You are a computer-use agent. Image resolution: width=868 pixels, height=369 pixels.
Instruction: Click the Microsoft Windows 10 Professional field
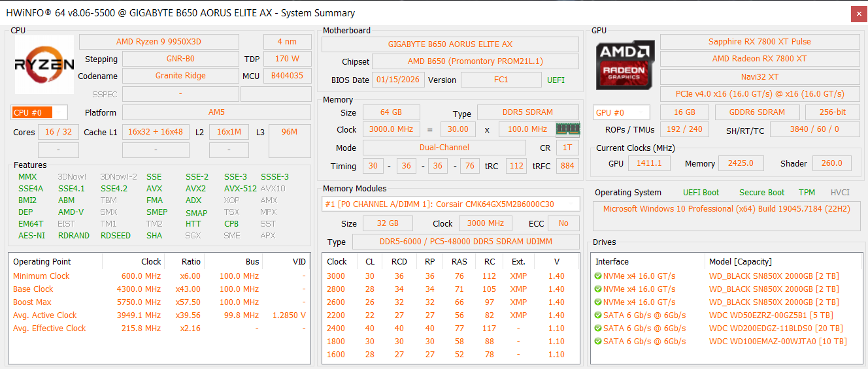pyautogui.click(x=726, y=216)
